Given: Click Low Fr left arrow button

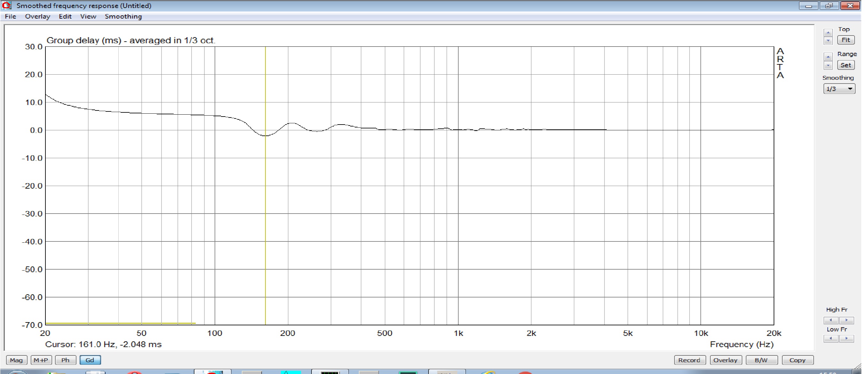Looking at the screenshot, I should [x=831, y=338].
